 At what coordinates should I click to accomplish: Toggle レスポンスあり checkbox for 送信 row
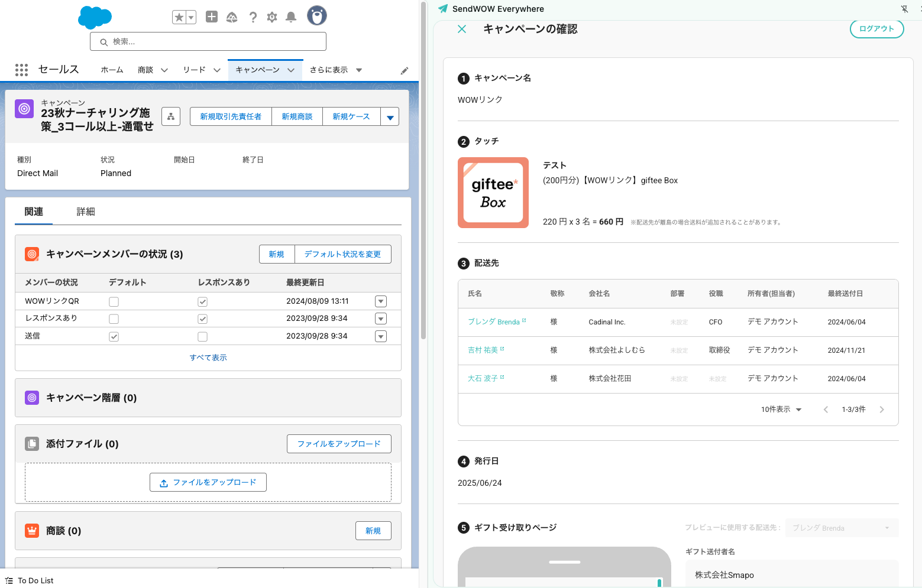coord(202,337)
